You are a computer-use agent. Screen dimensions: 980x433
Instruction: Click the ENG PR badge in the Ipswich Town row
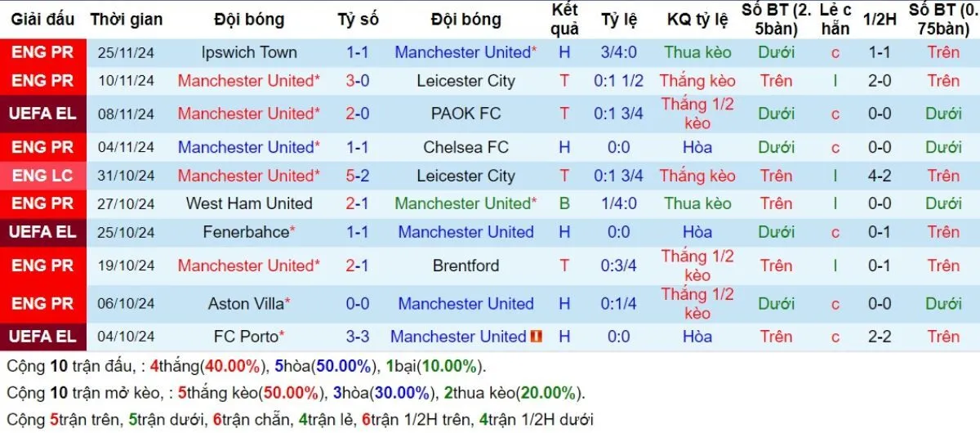(42, 52)
